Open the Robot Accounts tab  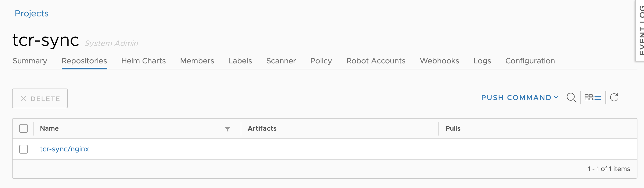tap(376, 61)
